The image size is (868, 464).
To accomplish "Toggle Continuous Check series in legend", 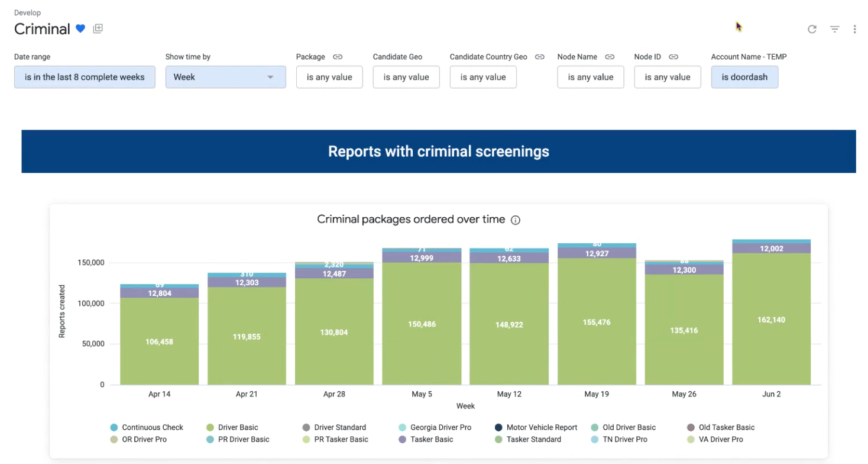I will click(152, 427).
